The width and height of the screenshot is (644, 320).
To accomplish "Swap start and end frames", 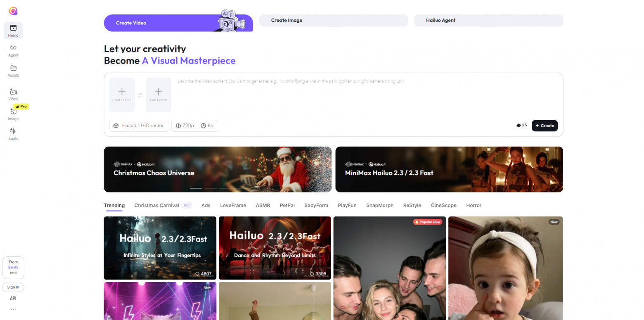I will 140,95.
